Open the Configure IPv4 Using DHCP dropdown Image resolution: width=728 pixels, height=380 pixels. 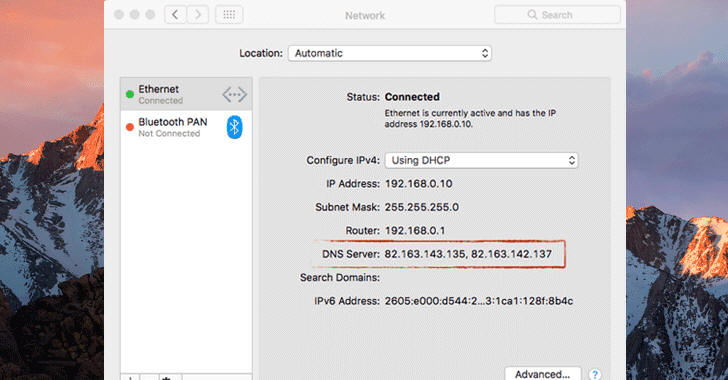[481, 160]
